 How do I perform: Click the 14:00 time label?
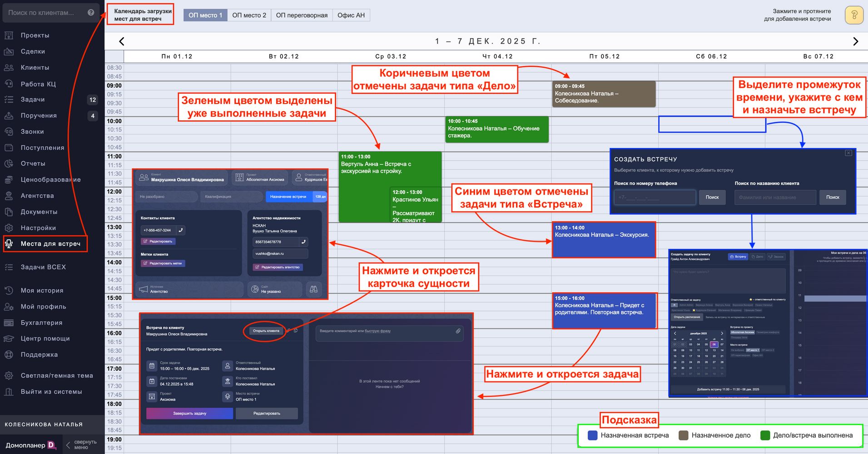114,262
